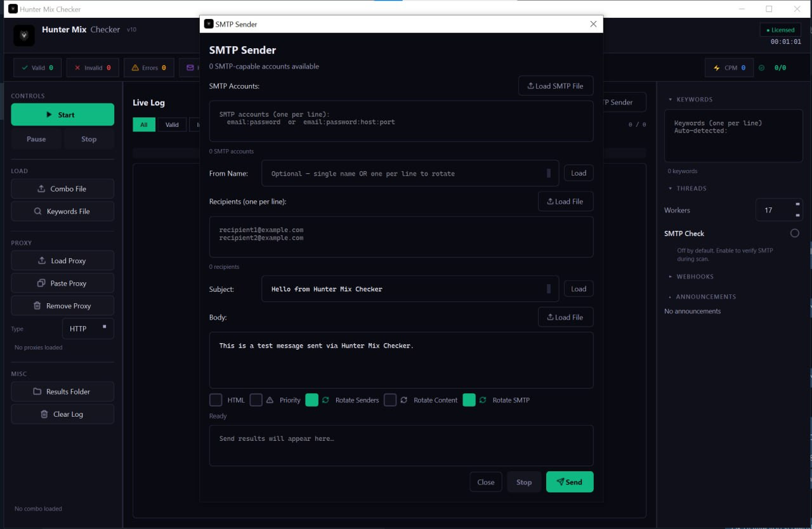Click the trash icon on Clear Log
The width and height of the screenshot is (812, 529).
tap(44, 414)
